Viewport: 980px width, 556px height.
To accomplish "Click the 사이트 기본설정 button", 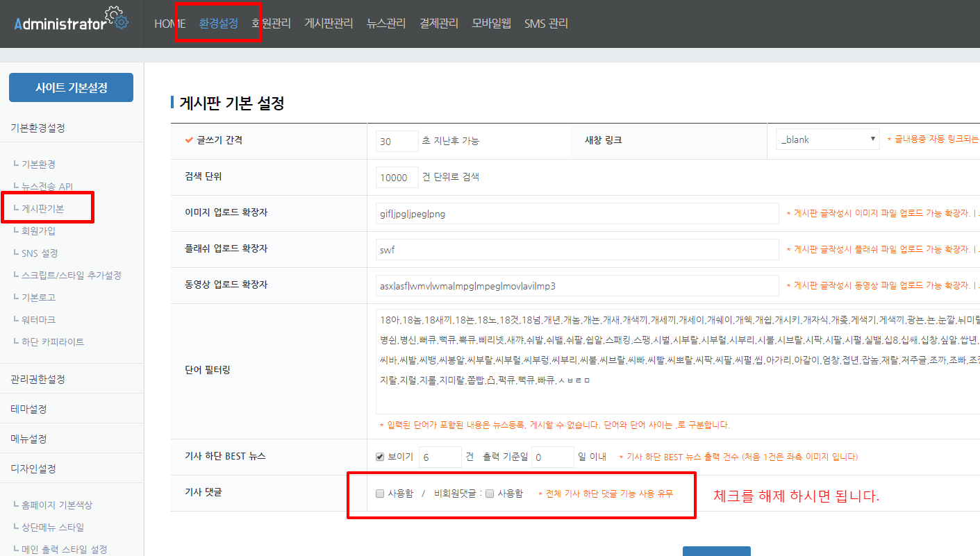I will [x=71, y=87].
